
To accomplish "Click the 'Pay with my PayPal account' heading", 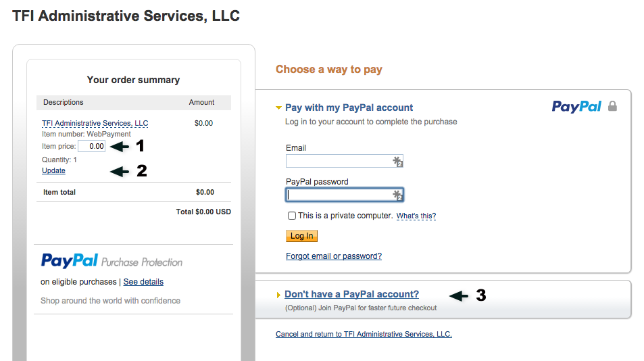I will point(349,107).
